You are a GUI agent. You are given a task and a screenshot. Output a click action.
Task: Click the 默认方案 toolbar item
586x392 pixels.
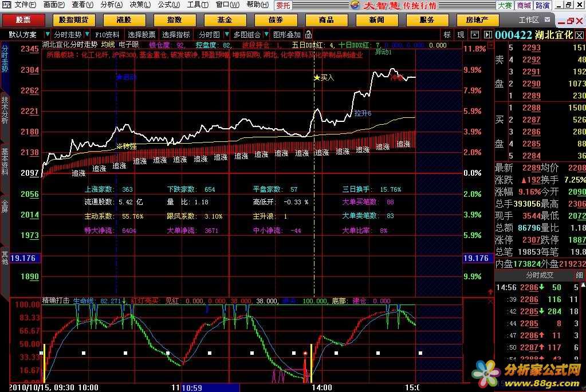tap(23, 35)
